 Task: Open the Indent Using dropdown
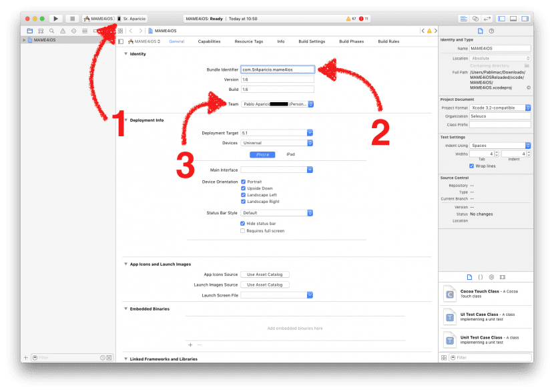click(x=500, y=146)
